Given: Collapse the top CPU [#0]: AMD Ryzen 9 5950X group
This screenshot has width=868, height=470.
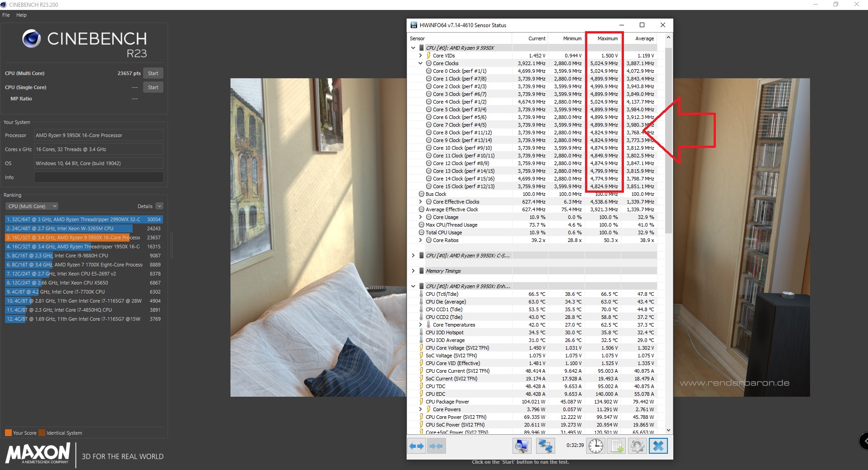Looking at the screenshot, I should pos(413,48).
